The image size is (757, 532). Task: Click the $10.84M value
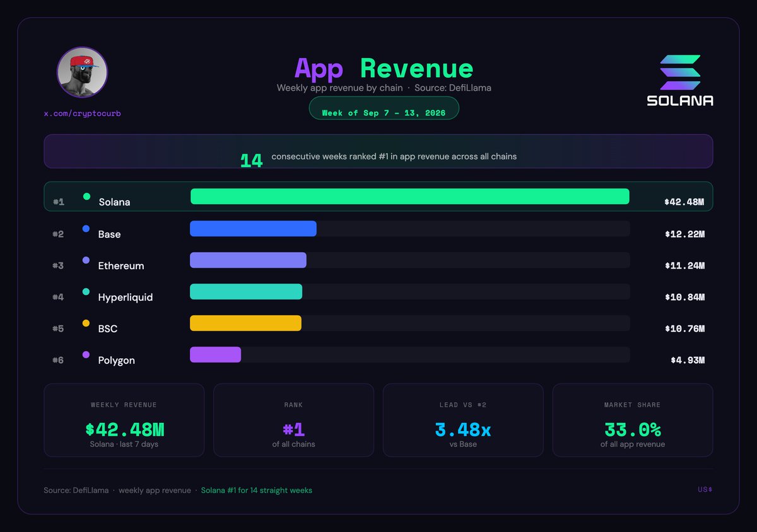pyautogui.click(x=684, y=297)
